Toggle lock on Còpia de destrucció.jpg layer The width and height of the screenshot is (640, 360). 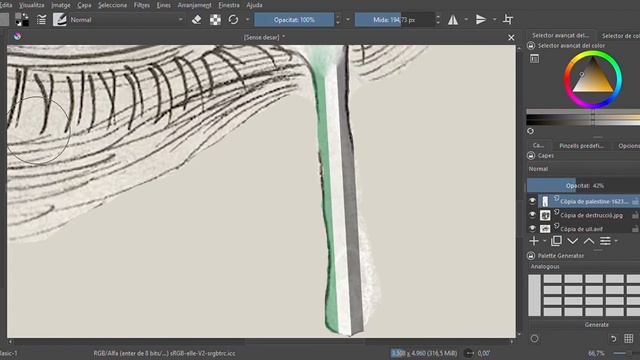point(635,215)
